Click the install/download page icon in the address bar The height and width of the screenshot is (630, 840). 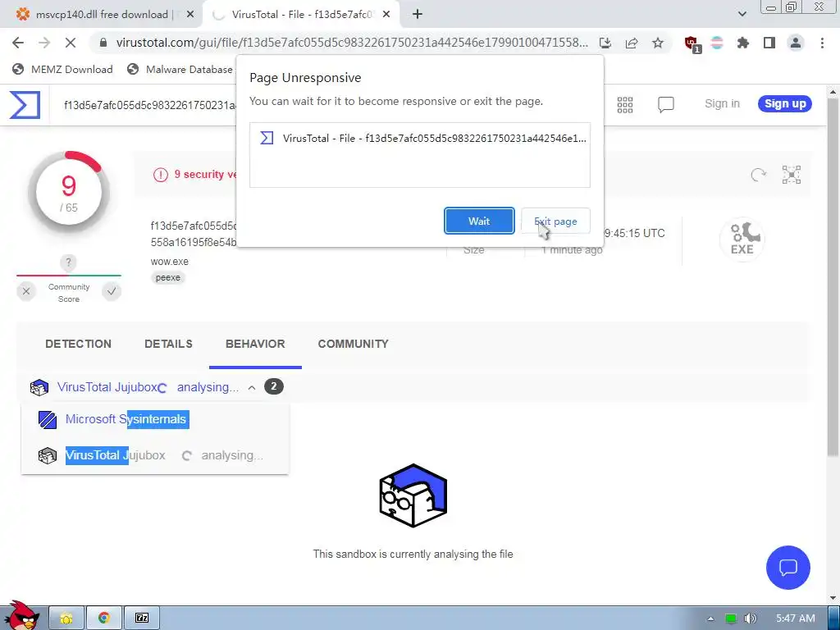(x=605, y=43)
